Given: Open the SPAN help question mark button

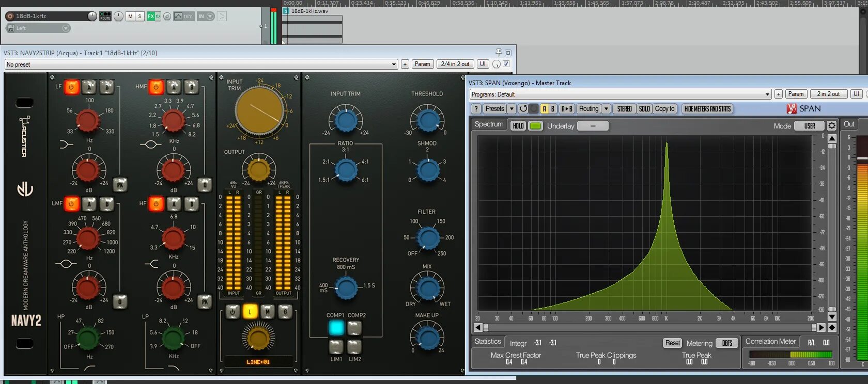Looking at the screenshot, I should [476, 109].
